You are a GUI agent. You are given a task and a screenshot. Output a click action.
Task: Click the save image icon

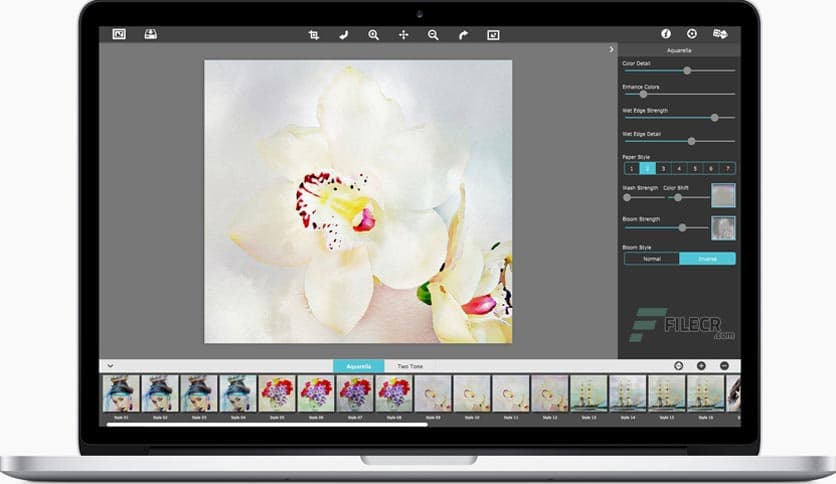click(x=150, y=34)
